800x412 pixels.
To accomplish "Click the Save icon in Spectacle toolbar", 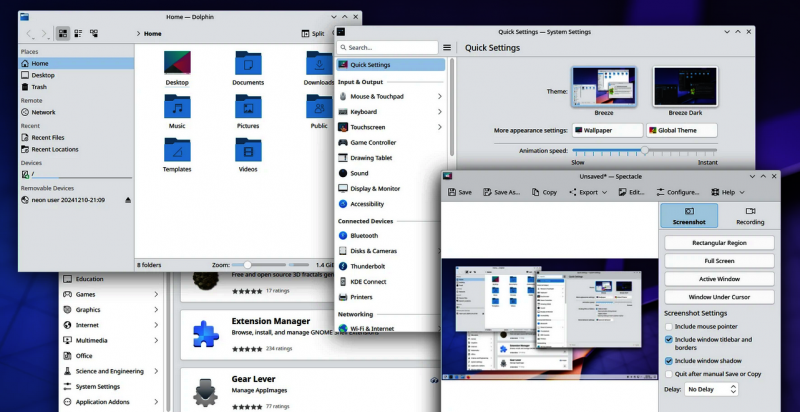I will tap(451, 192).
